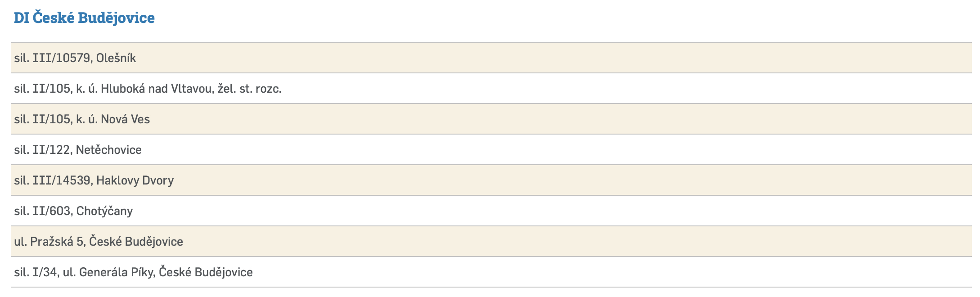Click II/105 in the Nová Ves row
Image resolution: width=980 pixels, height=297 pixels.
pos(51,119)
